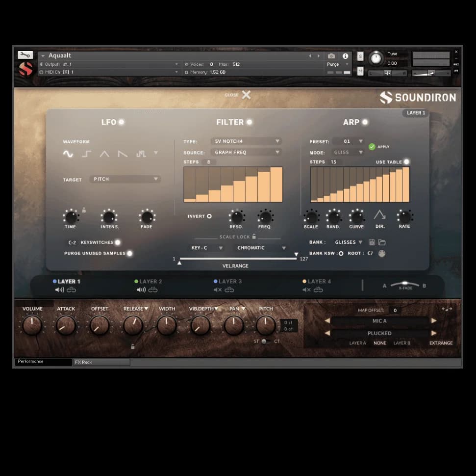Open the filter Type dropdown
The image size is (476, 476).
click(246, 141)
